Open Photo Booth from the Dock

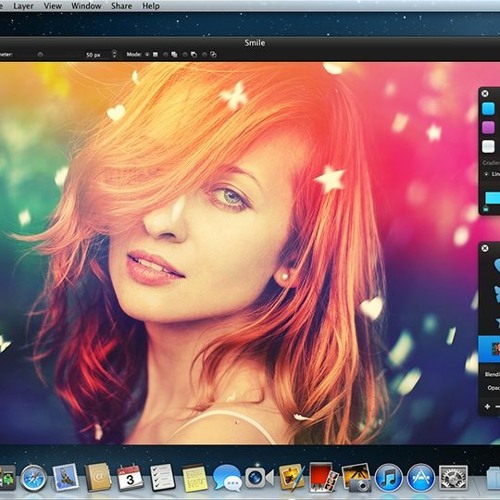(x=323, y=477)
